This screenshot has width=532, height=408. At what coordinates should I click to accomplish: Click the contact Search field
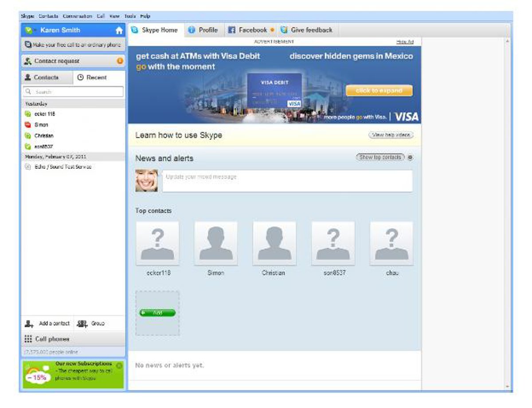pyautogui.click(x=73, y=92)
